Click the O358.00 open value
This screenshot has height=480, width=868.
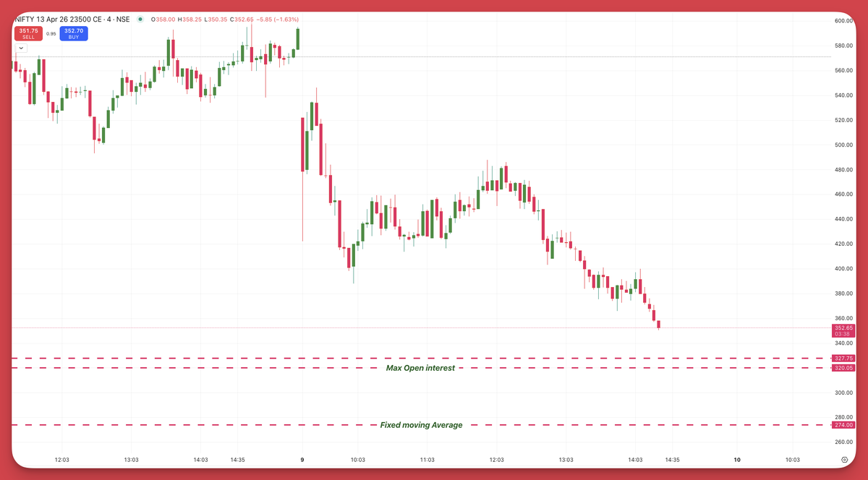[x=163, y=20]
